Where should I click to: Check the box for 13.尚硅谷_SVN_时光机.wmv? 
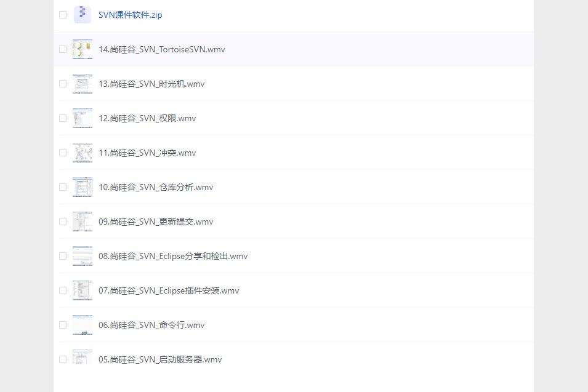[63, 84]
